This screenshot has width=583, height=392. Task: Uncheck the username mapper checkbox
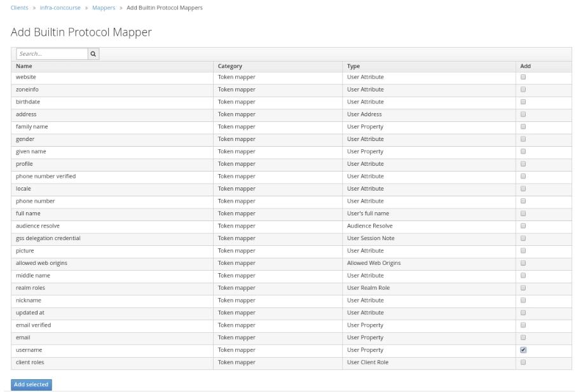click(x=523, y=350)
